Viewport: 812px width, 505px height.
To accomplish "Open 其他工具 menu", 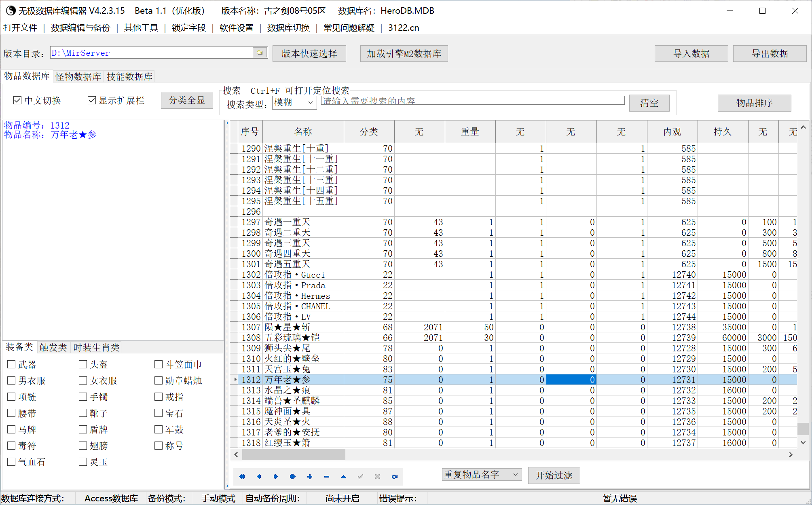I will [141, 27].
